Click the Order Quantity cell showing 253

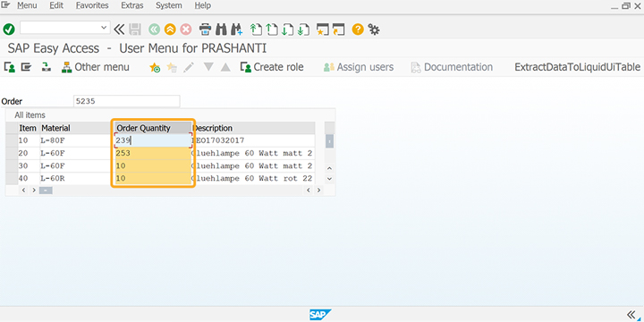tap(153, 153)
